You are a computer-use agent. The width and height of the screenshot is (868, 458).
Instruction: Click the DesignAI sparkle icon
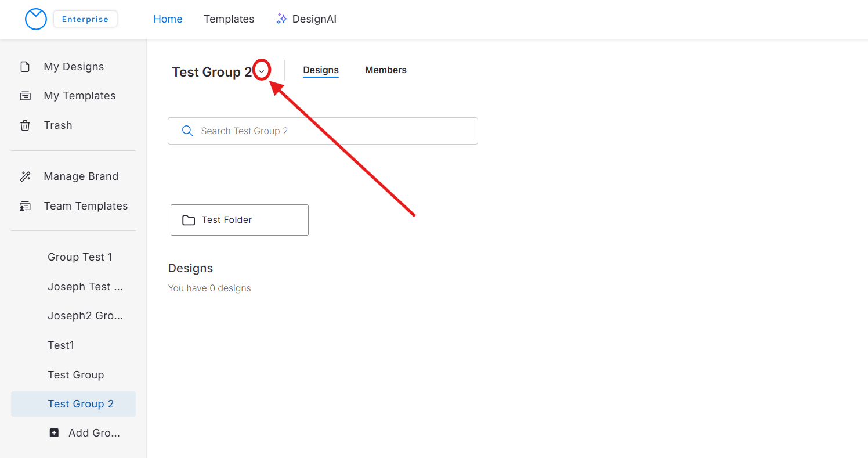pyautogui.click(x=282, y=19)
